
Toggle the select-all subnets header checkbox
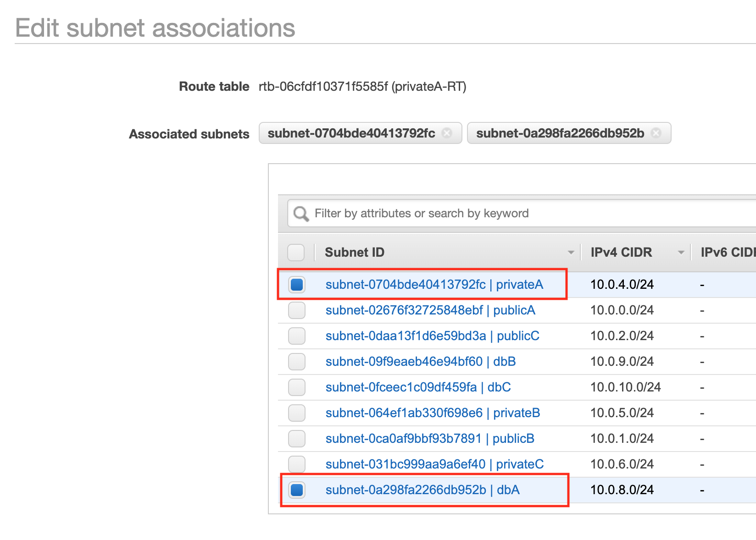point(296,252)
